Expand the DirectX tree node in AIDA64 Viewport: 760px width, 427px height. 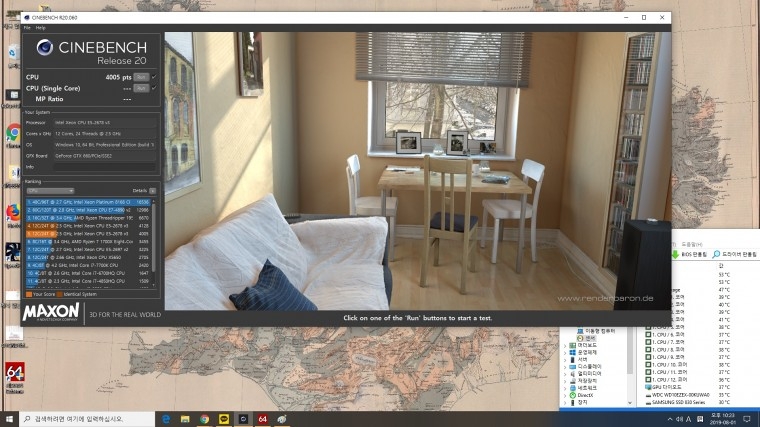(565, 395)
